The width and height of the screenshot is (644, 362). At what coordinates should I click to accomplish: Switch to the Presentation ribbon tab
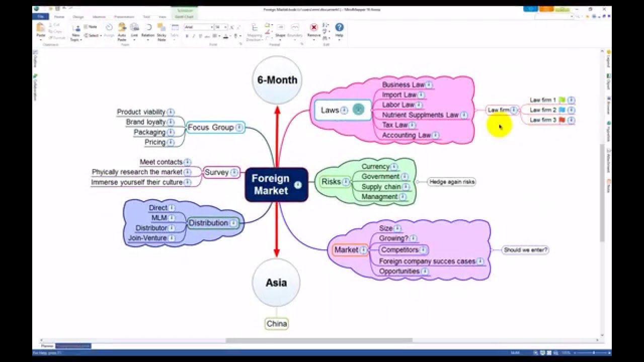[124, 17]
